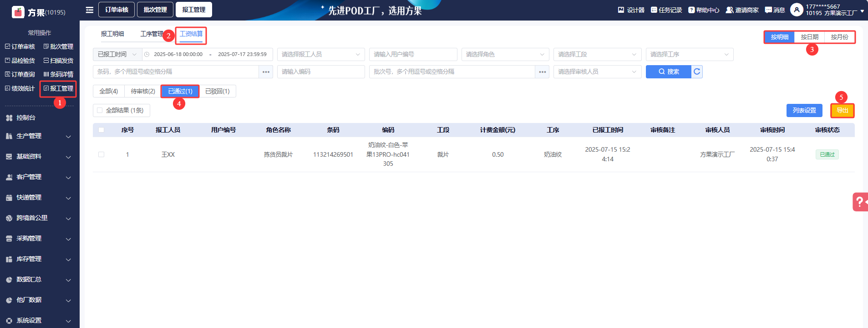Open 列表设置 column settings
Image resolution: width=868 pixels, height=328 pixels.
pyautogui.click(x=804, y=110)
